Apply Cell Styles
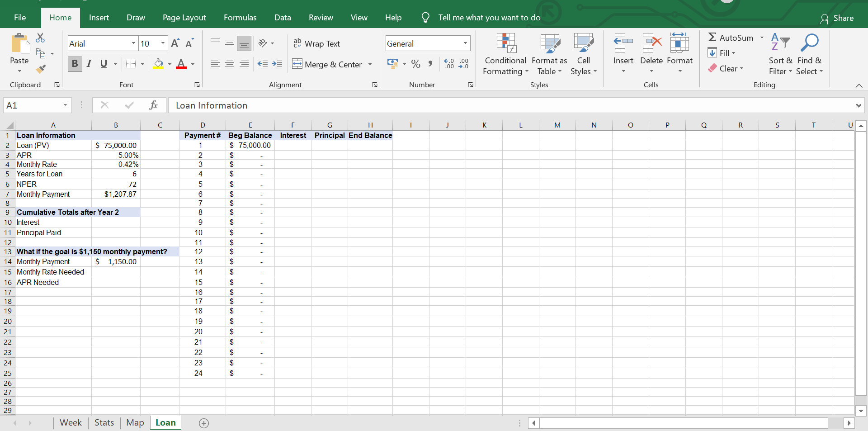 [584, 53]
